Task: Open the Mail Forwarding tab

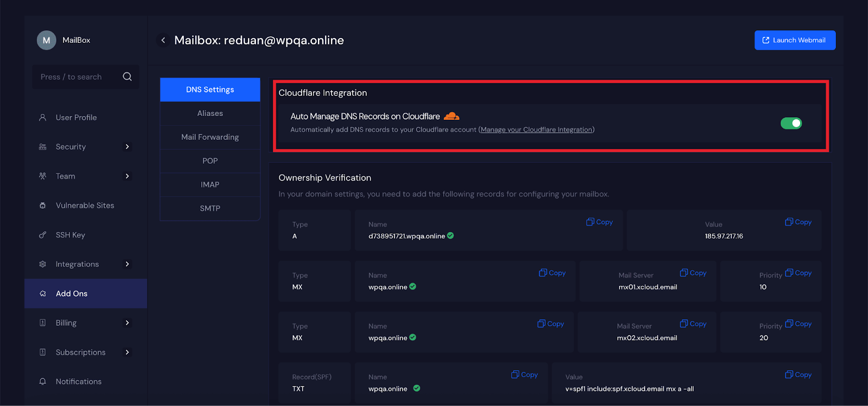Action: [x=210, y=137]
